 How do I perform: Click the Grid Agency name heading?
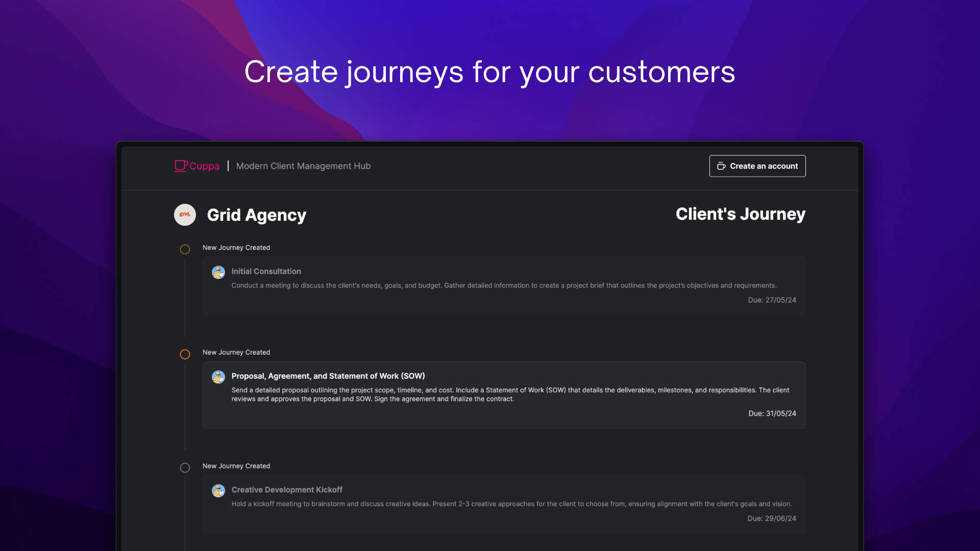click(x=256, y=215)
